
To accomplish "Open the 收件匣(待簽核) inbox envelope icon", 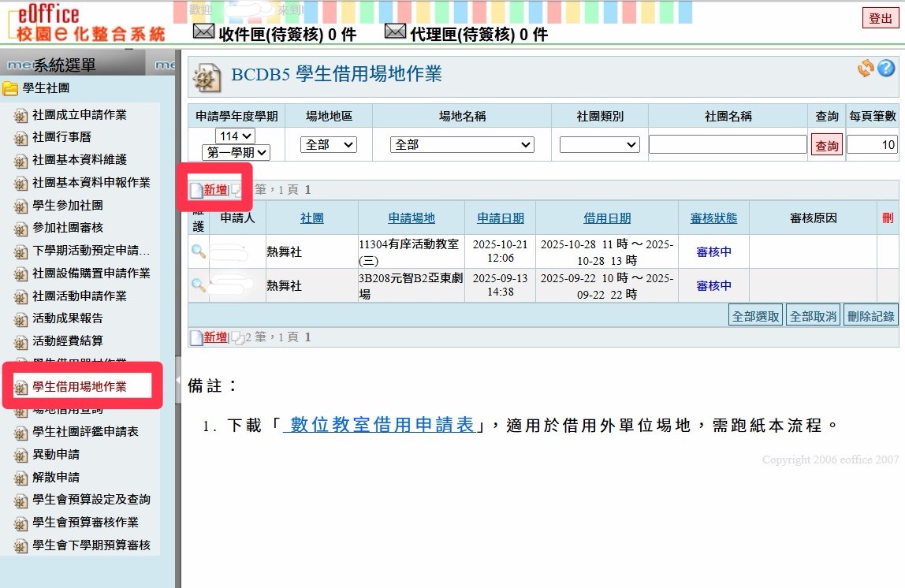I will (x=203, y=32).
